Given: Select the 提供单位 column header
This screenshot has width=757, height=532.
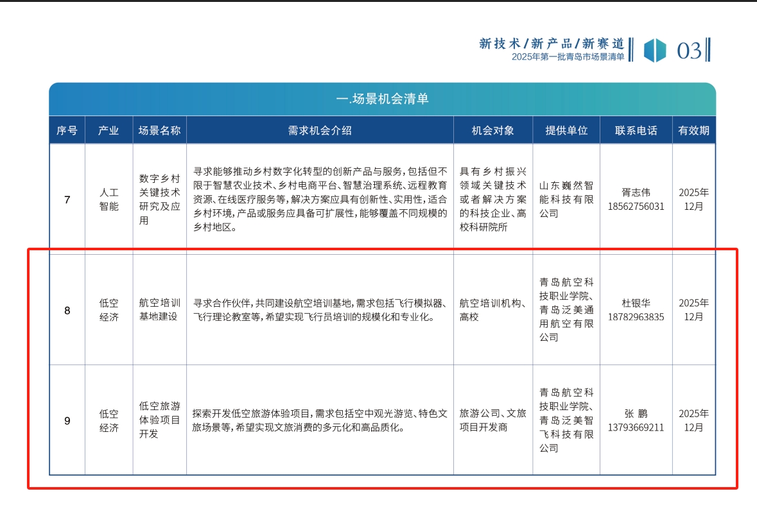Looking at the screenshot, I should [x=566, y=130].
